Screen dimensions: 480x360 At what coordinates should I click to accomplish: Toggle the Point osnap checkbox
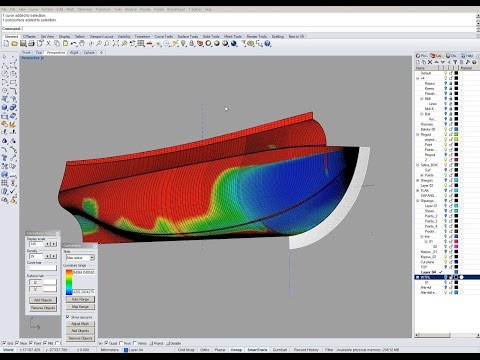pyautogui.click(x=31, y=343)
